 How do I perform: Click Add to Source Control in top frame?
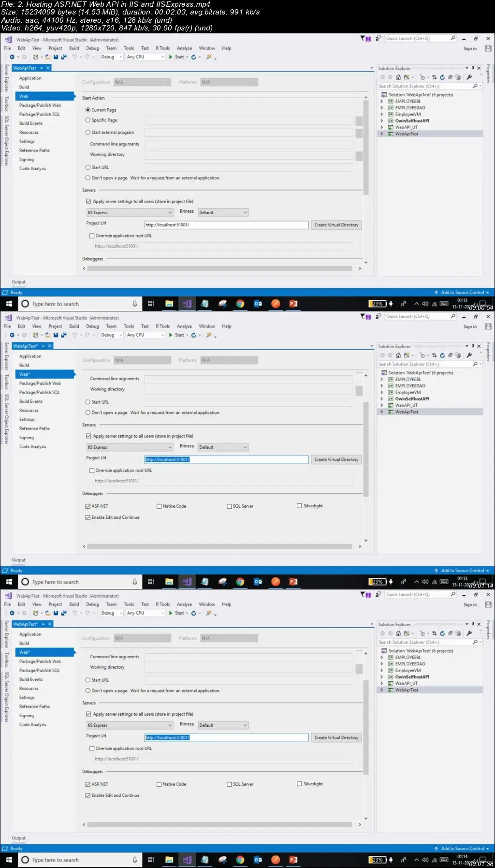click(x=462, y=293)
